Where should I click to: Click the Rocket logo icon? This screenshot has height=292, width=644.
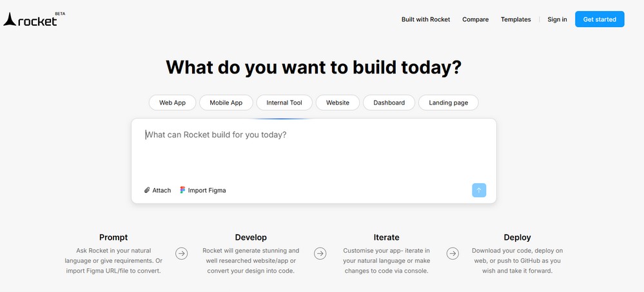pyautogui.click(x=10, y=19)
